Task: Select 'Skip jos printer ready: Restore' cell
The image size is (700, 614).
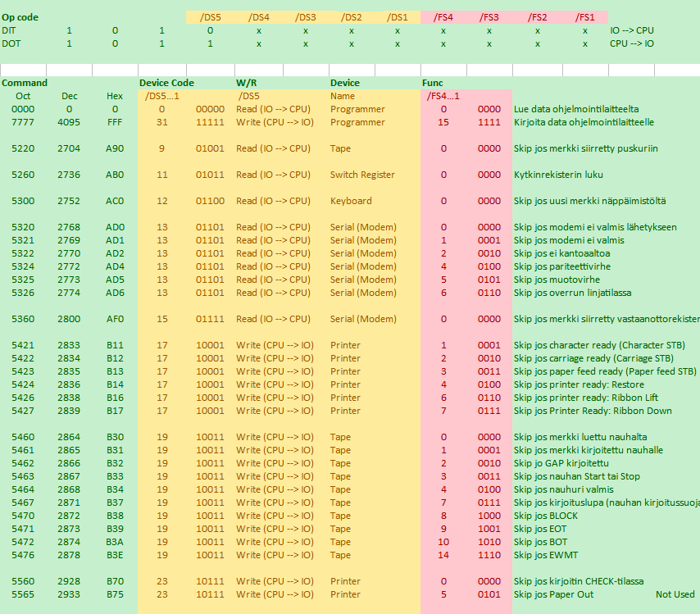Action: pos(579,385)
